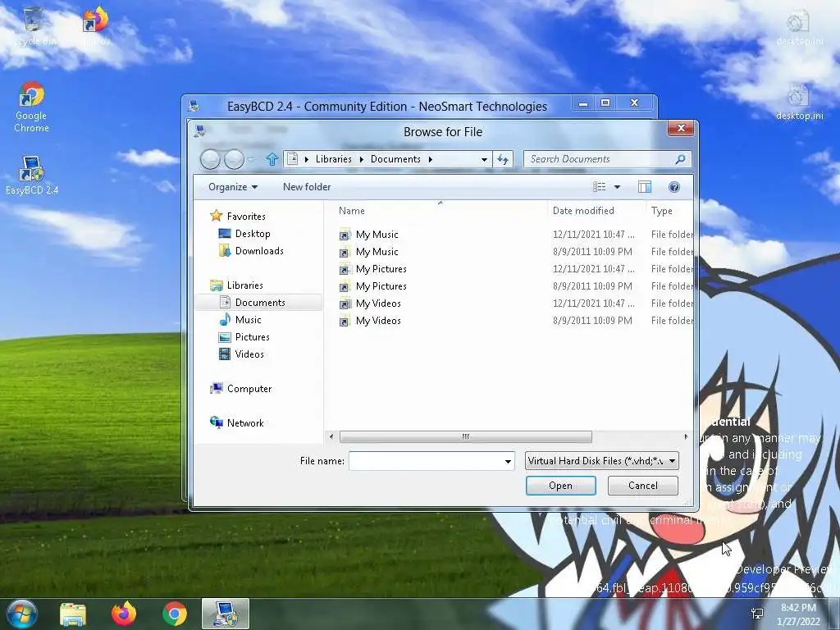840x630 pixels.
Task: Click the scroll right arrow of the file list
Action: point(686,436)
